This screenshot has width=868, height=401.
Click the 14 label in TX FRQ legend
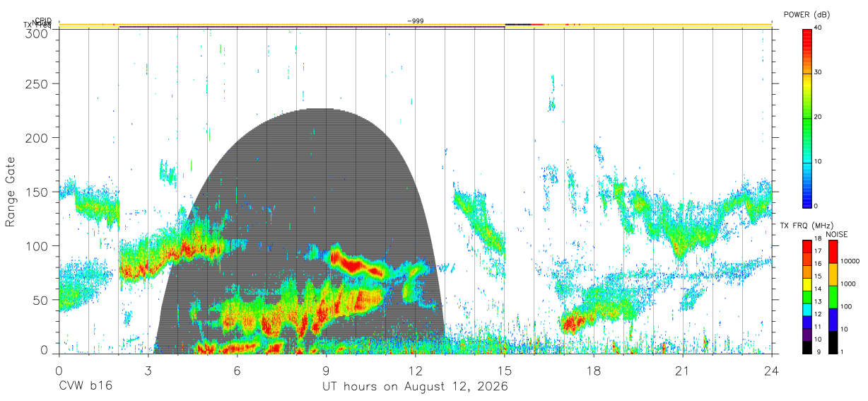coord(818,289)
